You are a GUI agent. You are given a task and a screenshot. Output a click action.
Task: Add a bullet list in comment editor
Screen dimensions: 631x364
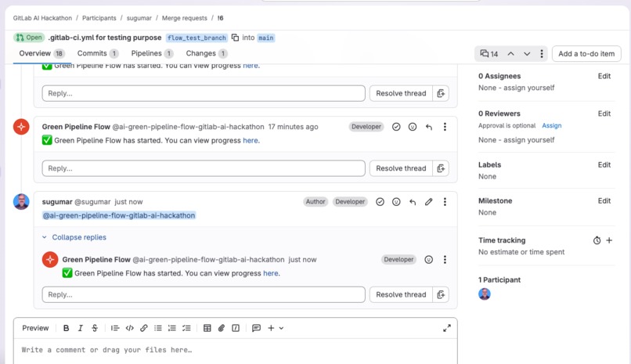[x=158, y=328]
